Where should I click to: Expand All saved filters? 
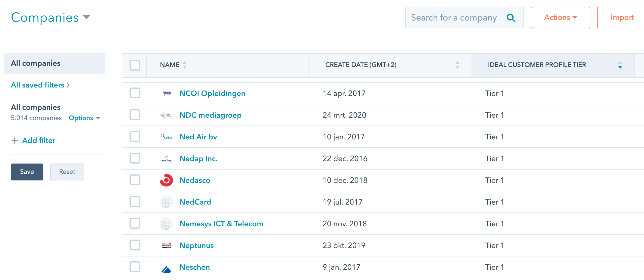[40, 85]
